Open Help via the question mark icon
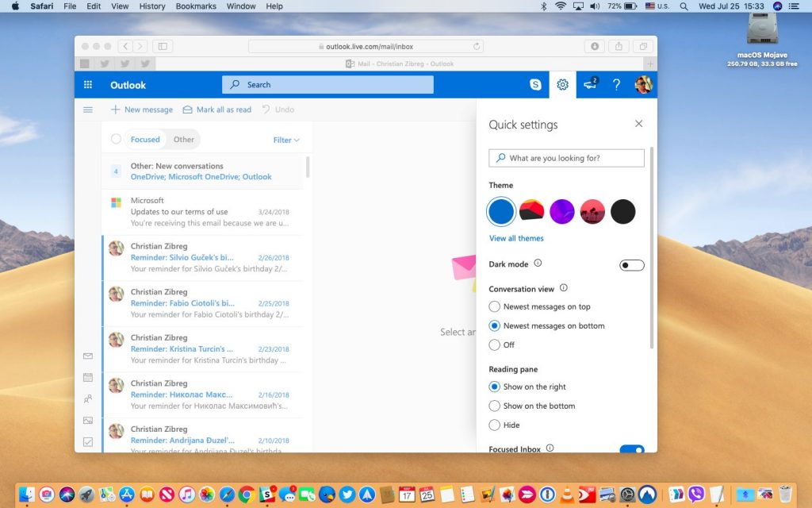The image size is (812, 508). point(616,84)
